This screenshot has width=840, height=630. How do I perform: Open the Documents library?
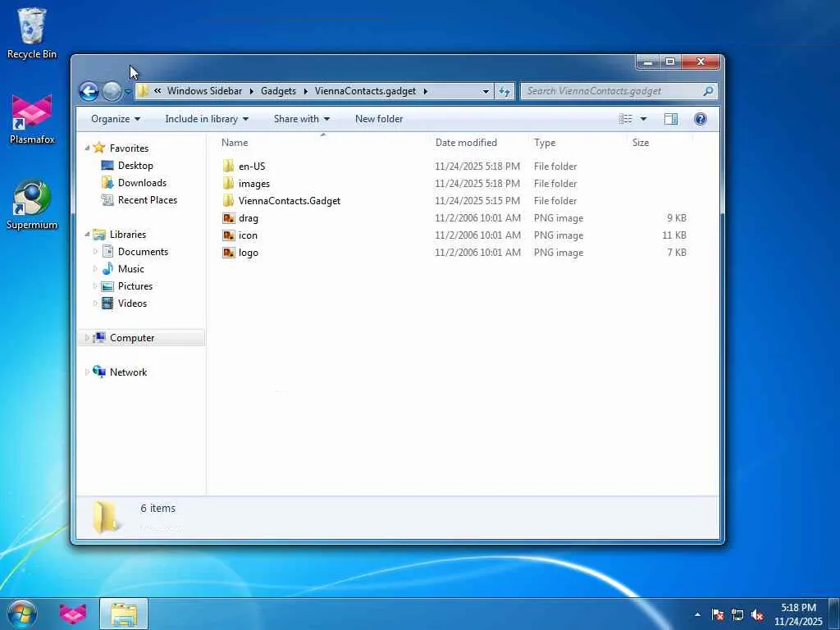point(143,252)
